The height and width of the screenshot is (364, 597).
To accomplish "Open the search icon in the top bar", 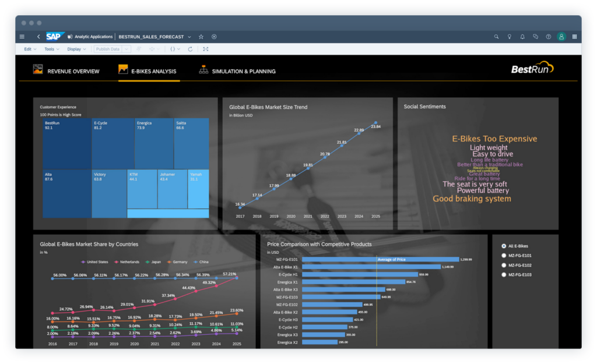I will click(496, 36).
